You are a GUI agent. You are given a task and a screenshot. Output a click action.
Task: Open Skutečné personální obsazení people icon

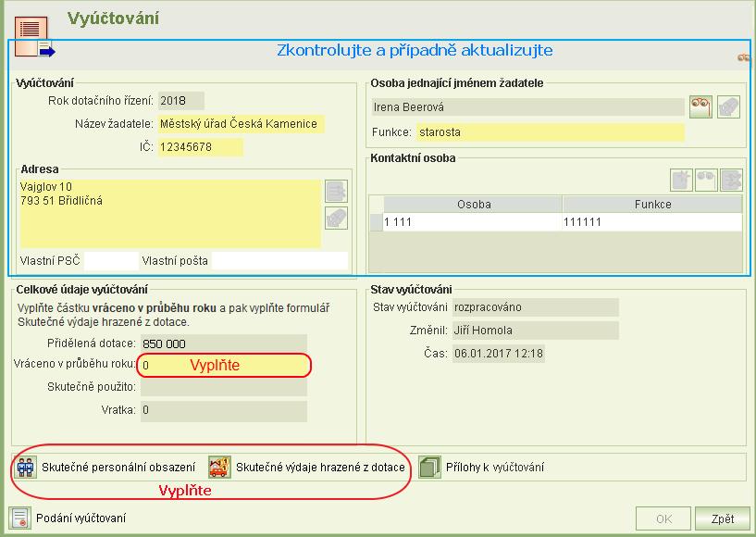(x=25, y=467)
